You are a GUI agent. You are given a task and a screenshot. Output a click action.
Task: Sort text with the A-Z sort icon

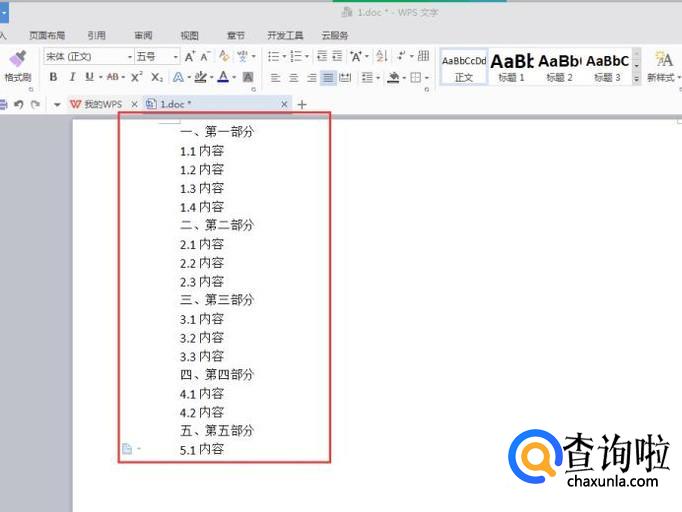pyautogui.click(x=381, y=56)
